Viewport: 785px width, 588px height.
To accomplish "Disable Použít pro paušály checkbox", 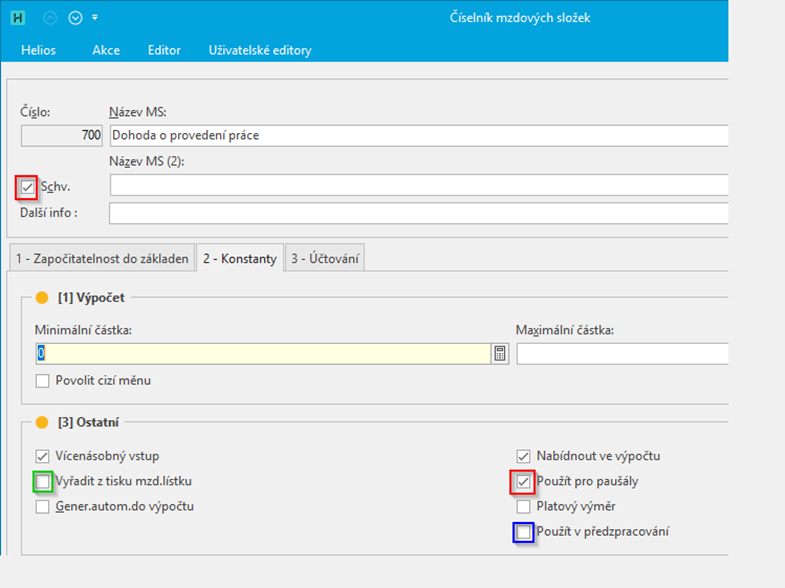I will [523, 482].
